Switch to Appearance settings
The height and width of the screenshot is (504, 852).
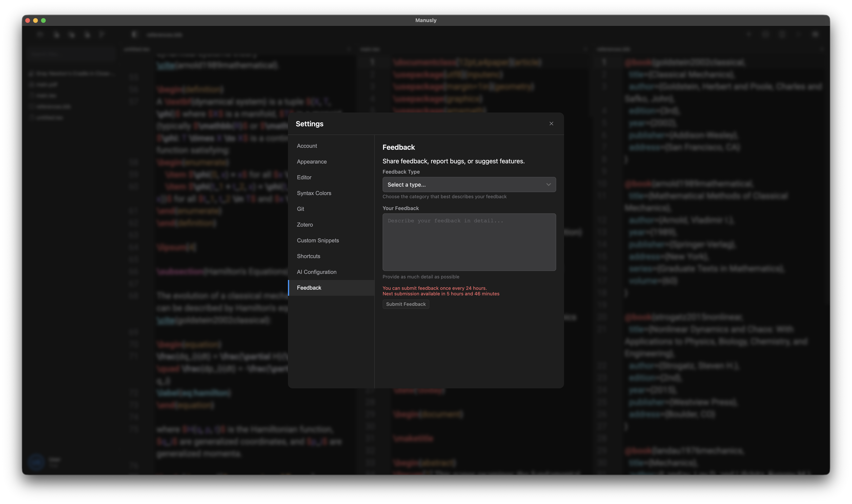(311, 162)
